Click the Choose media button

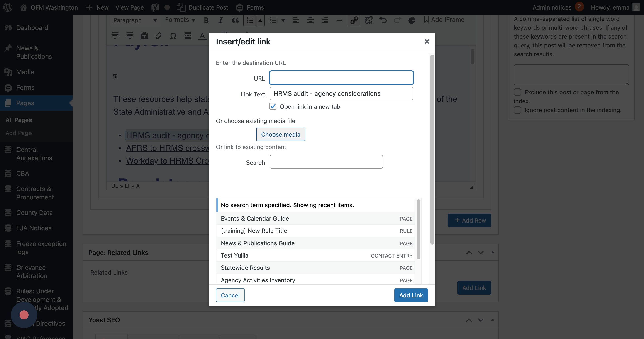281,134
